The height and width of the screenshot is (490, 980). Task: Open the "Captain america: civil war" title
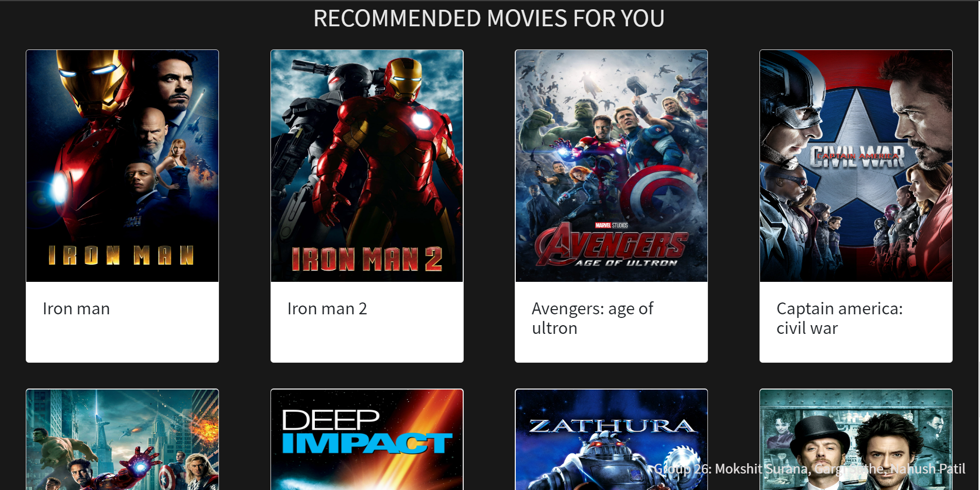pyautogui.click(x=839, y=318)
